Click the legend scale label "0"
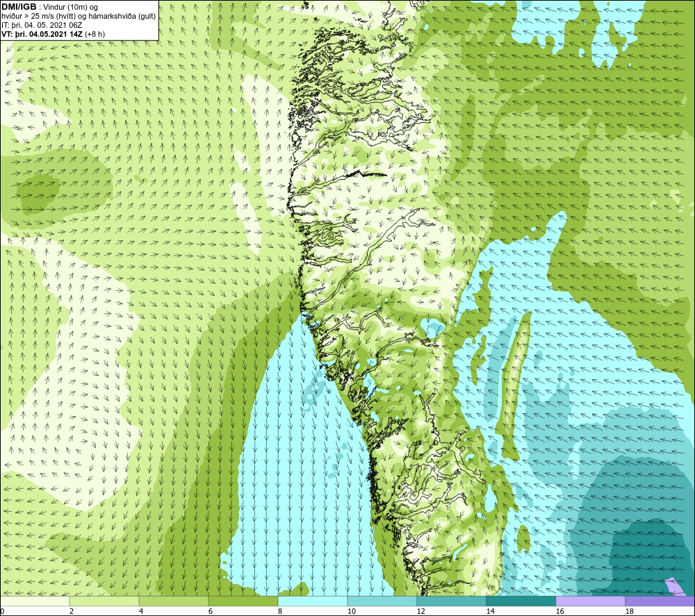The height and width of the screenshot is (616, 695). tap(2, 612)
